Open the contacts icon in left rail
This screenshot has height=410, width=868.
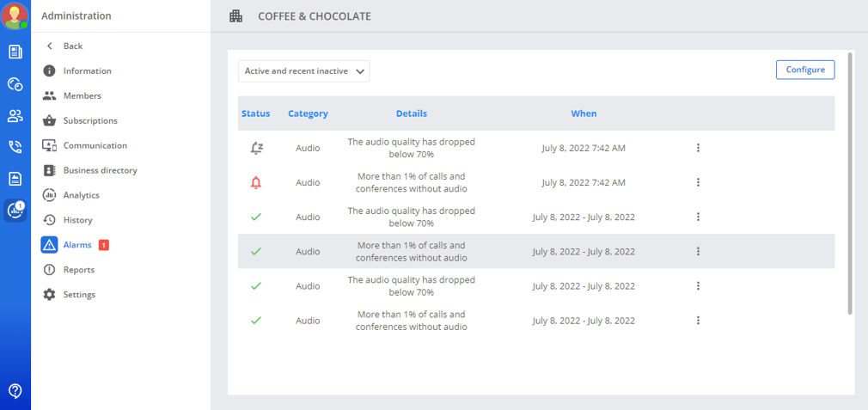point(15,116)
